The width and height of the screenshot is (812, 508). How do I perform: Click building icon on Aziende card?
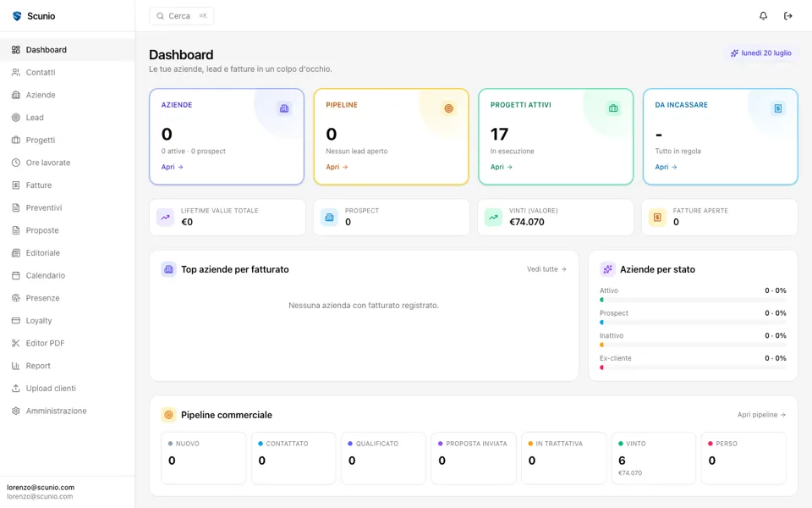pyautogui.click(x=284, y=108)
